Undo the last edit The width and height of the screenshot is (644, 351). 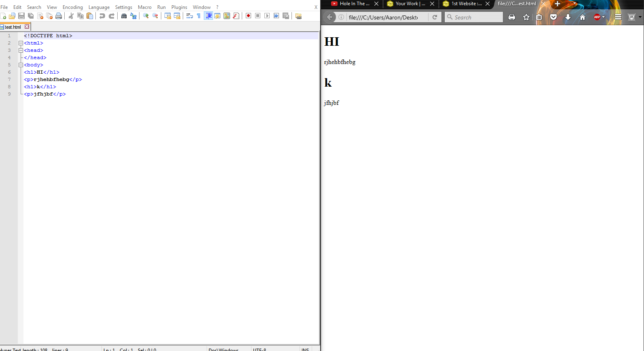click(102, 16)
